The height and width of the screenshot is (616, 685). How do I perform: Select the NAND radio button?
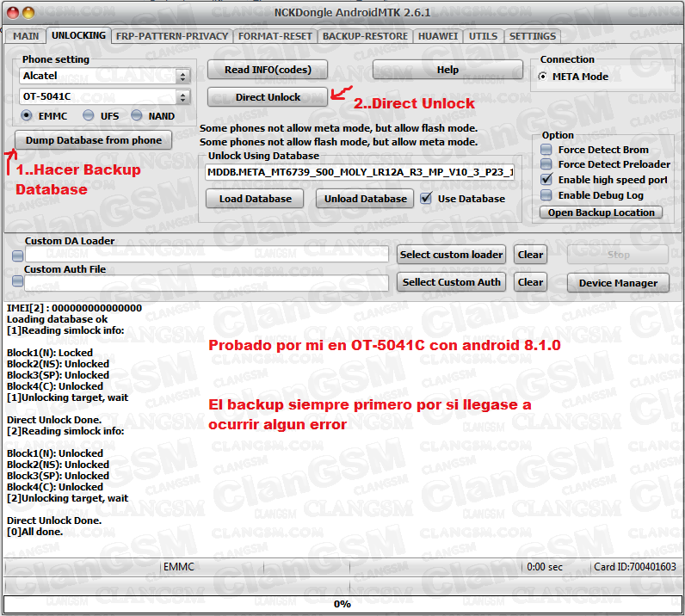click(137, 115)
